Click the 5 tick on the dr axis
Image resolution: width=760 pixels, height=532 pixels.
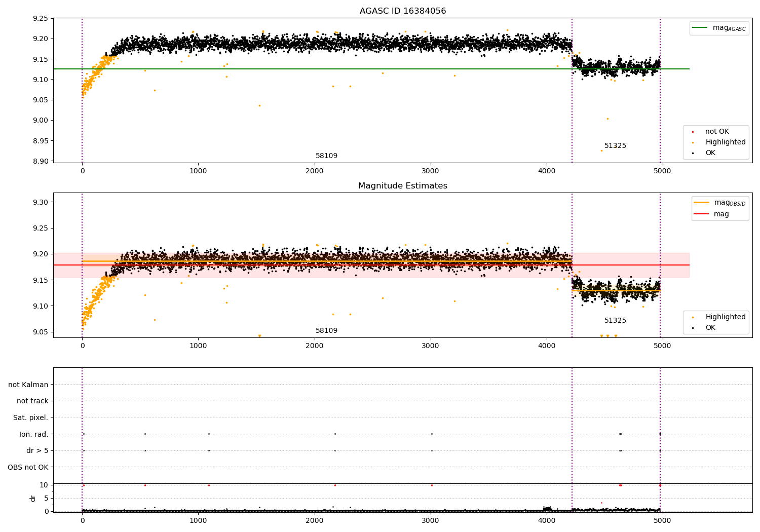click(x=47, y=498)
